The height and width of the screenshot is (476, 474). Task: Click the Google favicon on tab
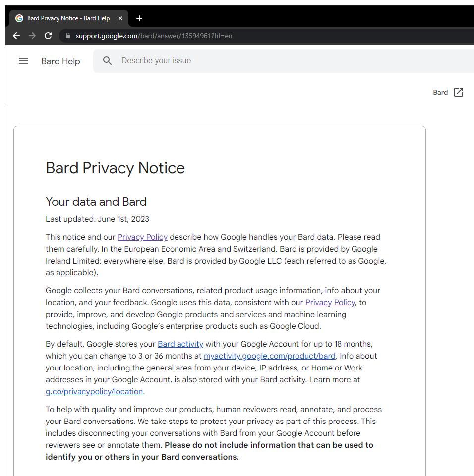point(19,18)
